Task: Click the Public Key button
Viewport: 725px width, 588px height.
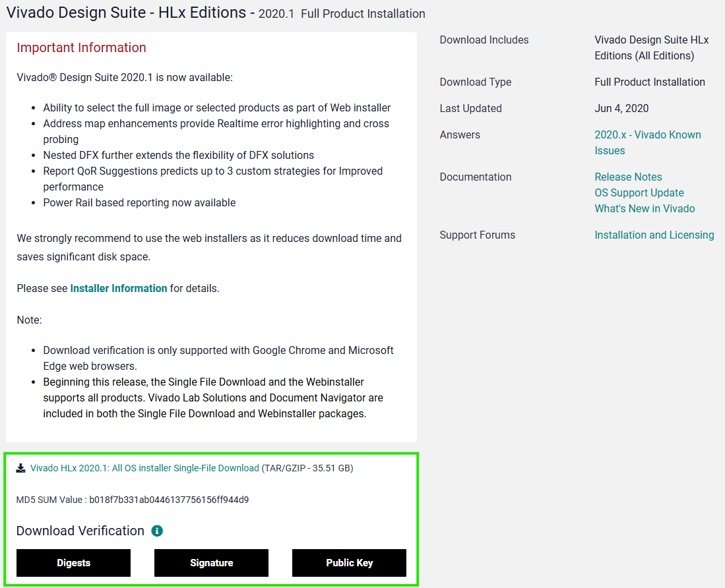Action: [349, 562]
